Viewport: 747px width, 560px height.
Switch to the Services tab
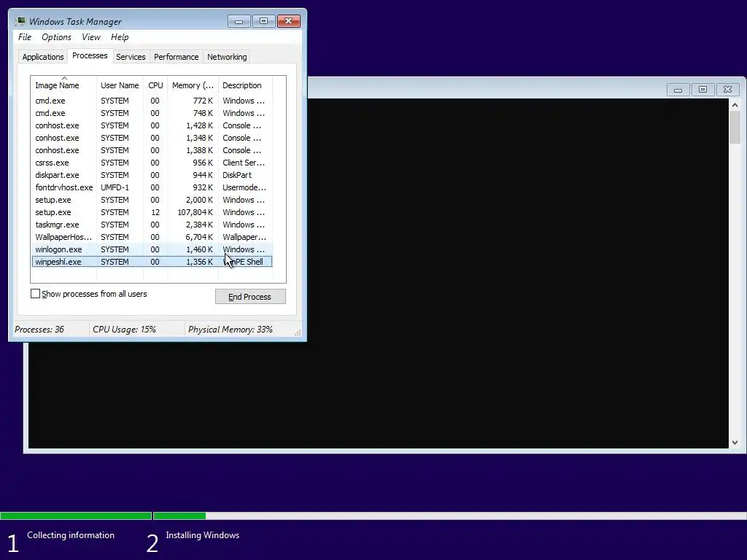(131, 57)
